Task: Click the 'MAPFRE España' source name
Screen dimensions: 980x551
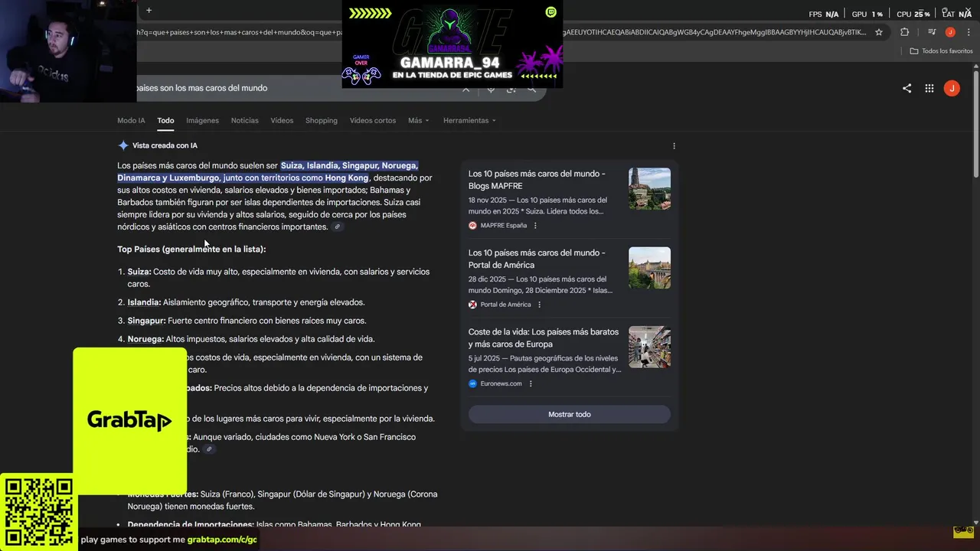Action: (503, 226)
